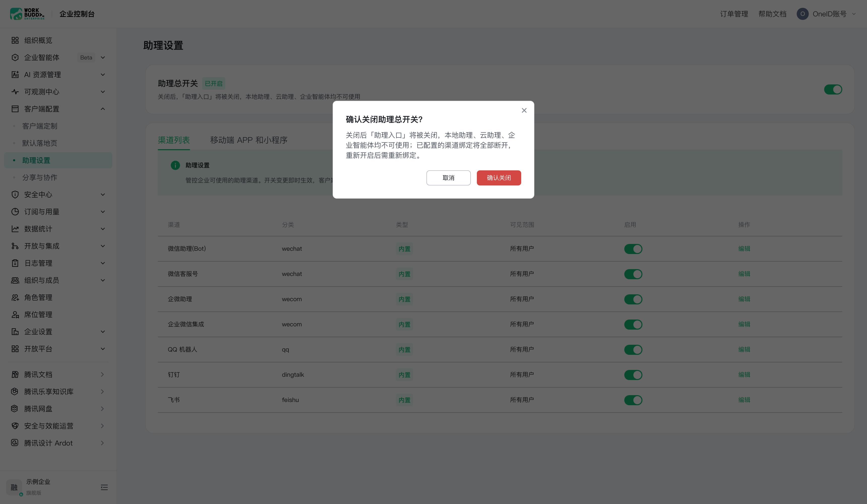Switch to the 渠道列表 tab
Image resolution: width=867 pixels, height=504 pixels.
(x=174, y=140)
